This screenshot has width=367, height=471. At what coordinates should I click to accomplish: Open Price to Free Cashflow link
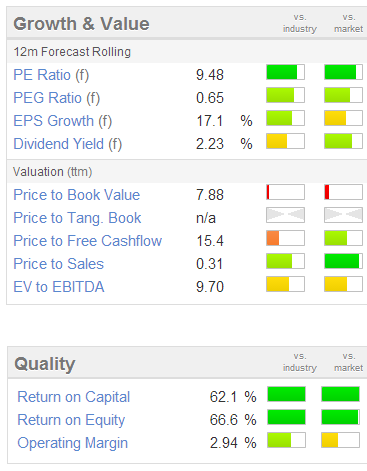pos(88,241)
